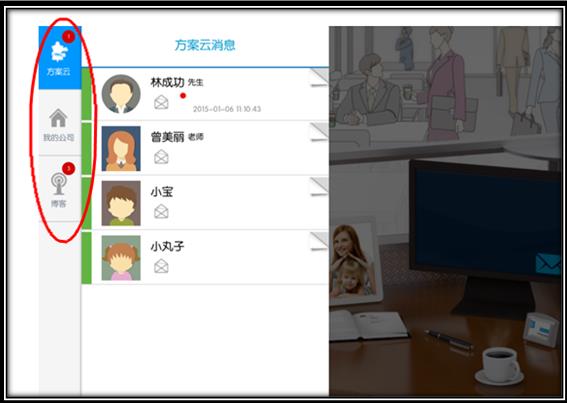Open envelope icon under 林成功
The height and width of the screenshot is (403, 567).
161,102
